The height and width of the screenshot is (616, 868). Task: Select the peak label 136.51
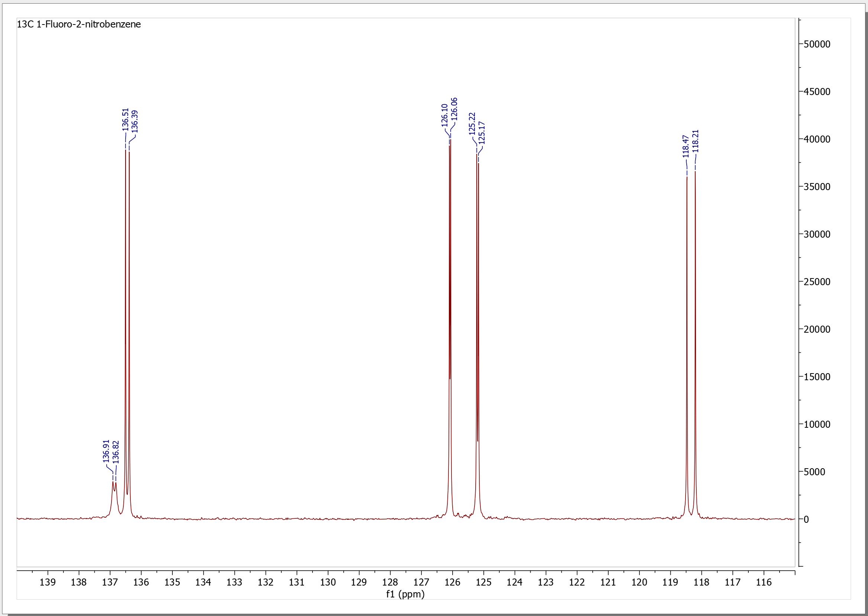(x=125, y=120)
